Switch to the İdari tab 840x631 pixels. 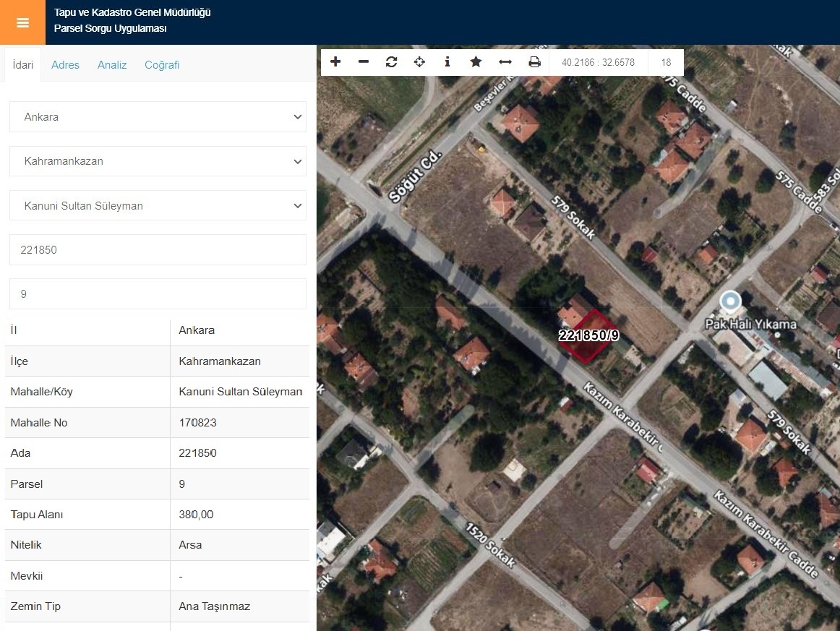coord(23,65)
